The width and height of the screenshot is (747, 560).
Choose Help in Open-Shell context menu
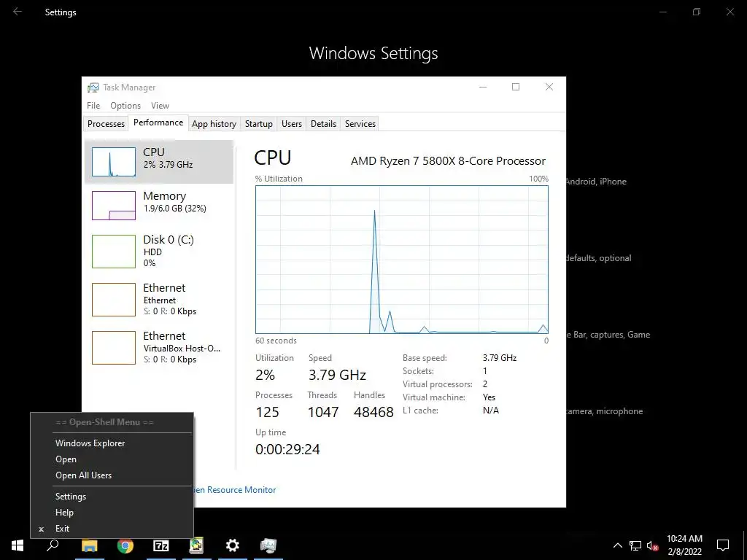click(112, 513)
